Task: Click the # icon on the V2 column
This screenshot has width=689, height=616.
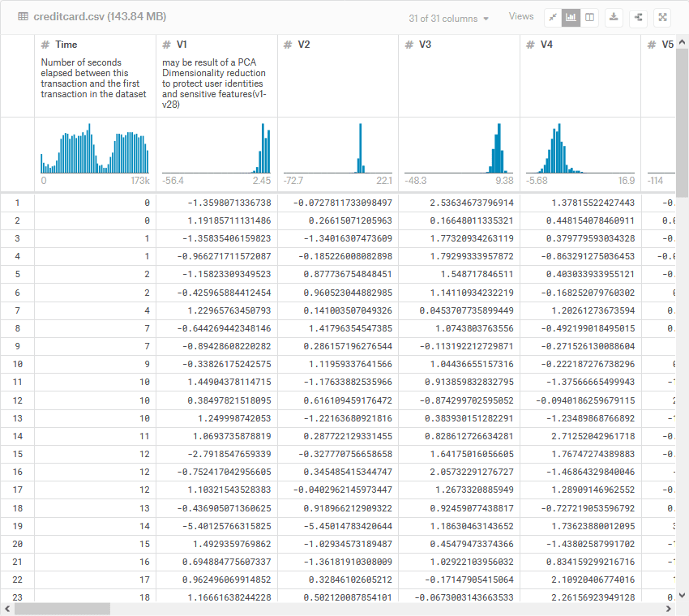Action: [289, 45]
